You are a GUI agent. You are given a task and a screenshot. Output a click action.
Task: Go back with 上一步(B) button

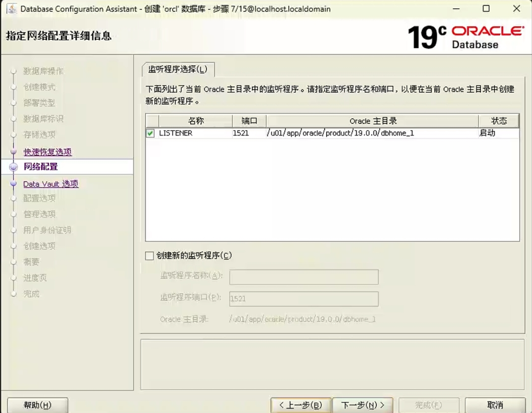pyautogui.click(x=301, y=405)
